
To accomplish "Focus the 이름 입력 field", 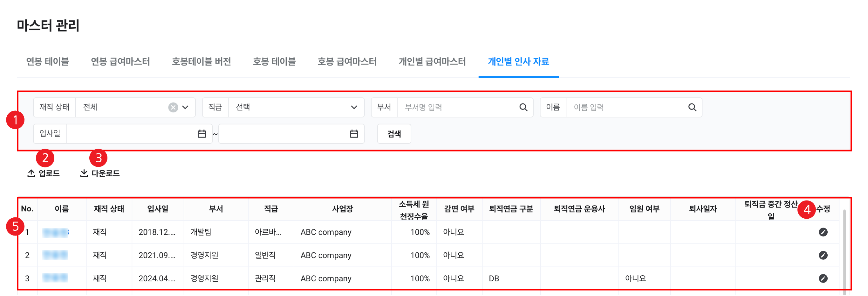I will click(627, 107).
